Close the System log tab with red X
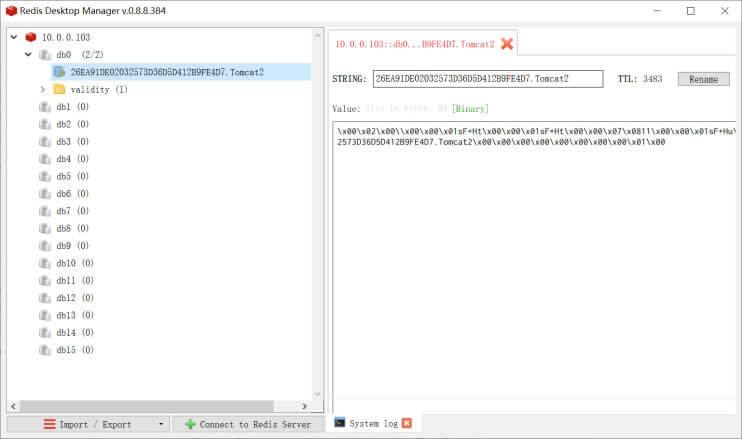The width and height of the screenshot is (742, 439). click(x=406, y=423)
